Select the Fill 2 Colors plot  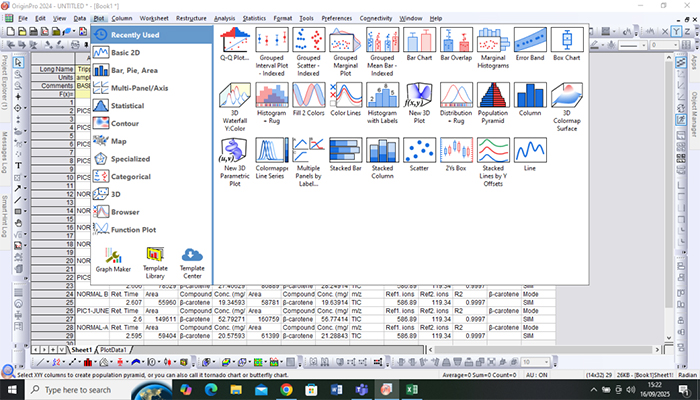[308, 100]
